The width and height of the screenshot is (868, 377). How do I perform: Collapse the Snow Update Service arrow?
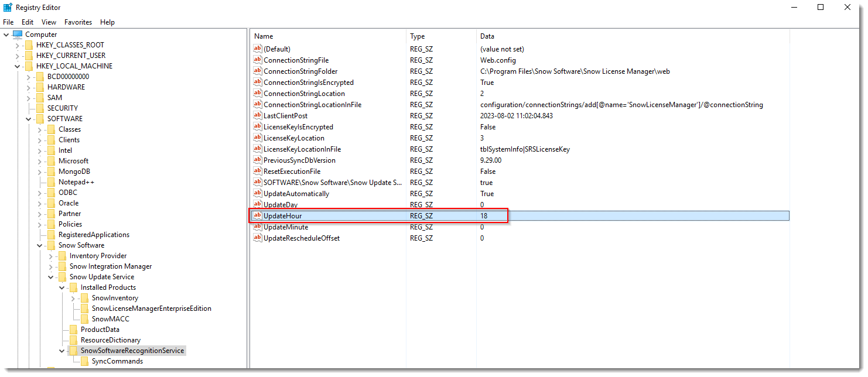click(x=51, y=277)
